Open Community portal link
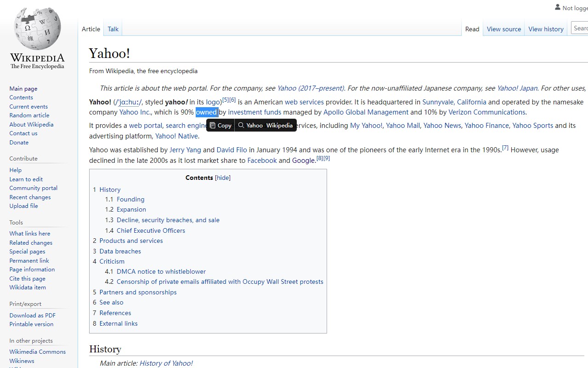This screenshot has width=588, height=368. [34, 188]
